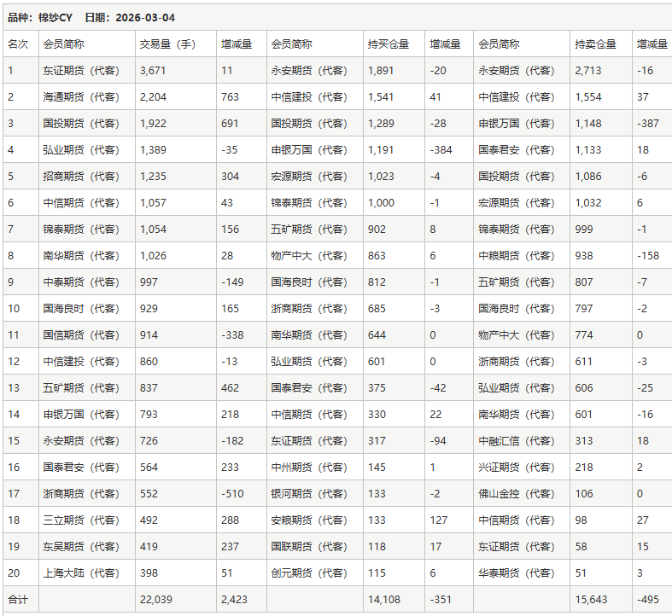Select '海通期货（代客）' cell
This screenshot has height=616, width=672.
81,97
